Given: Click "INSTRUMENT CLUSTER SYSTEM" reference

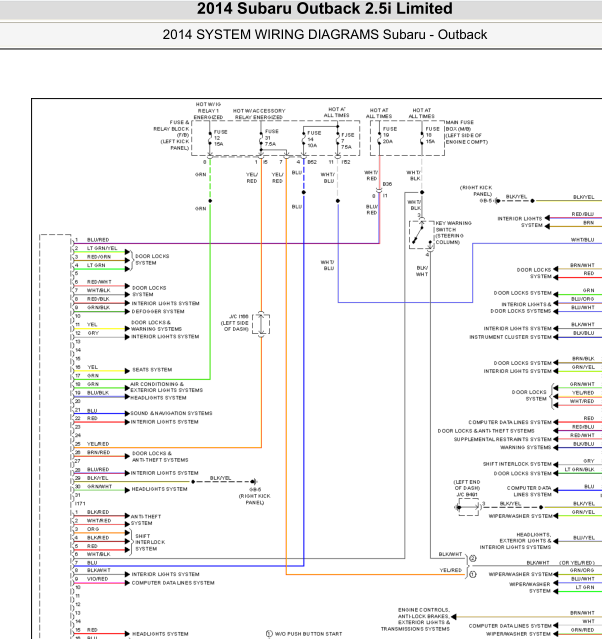Looking at the screenshot, I should [x=510, y=337].
